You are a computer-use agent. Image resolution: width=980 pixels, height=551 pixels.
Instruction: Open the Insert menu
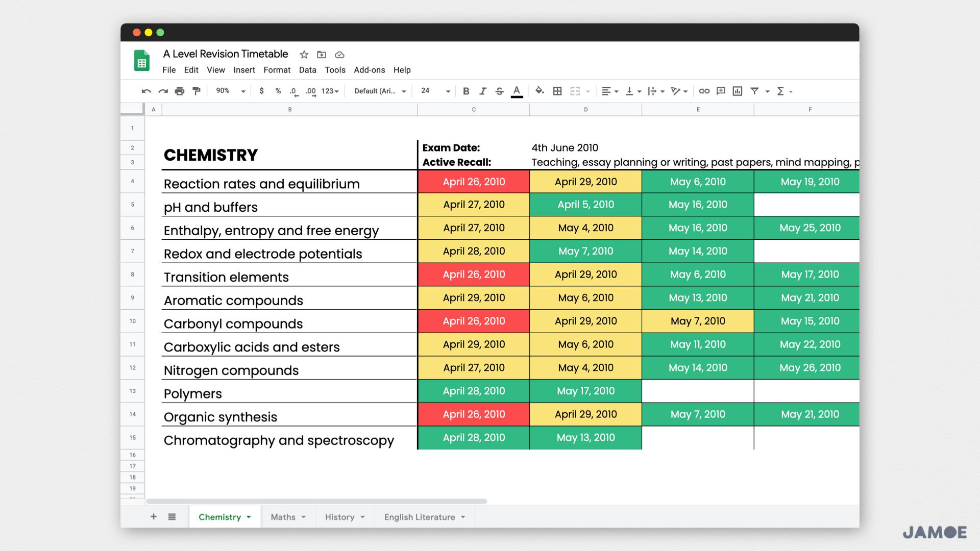tap(243, 70)
